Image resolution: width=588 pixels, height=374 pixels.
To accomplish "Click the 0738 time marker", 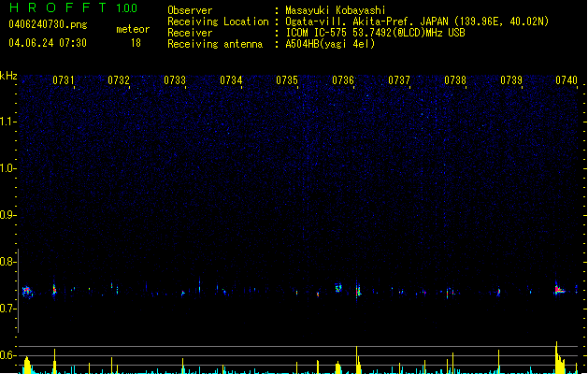I will click(455, 80).
